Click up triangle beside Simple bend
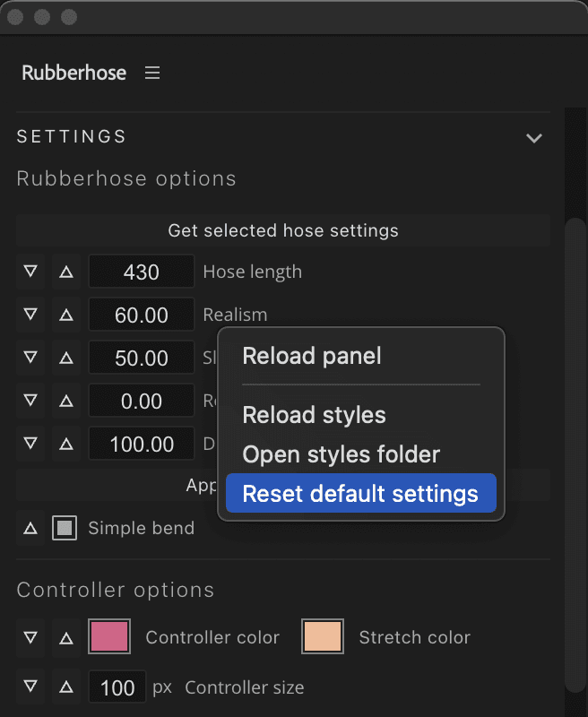The image size is (588, 717). [x=30, y=528]
